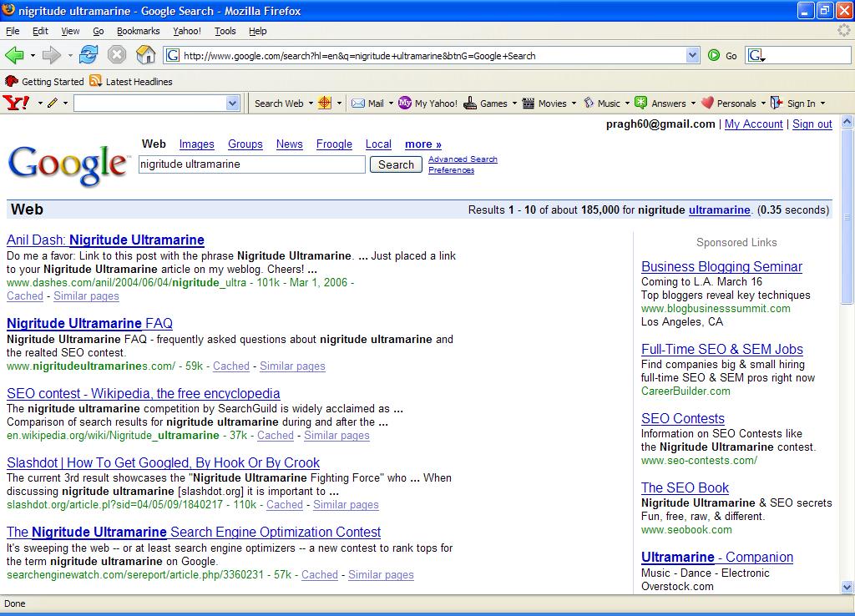Click the Yahoo toolbar pencil icon
Viewport: 855px width, 616px height.
[53, 103]
